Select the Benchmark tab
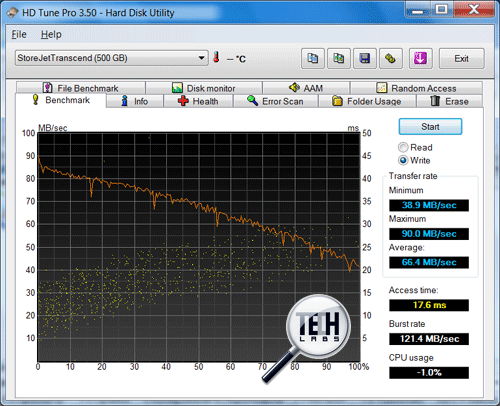The height and width of the screenshot is (406, 500). pos(61,100)
